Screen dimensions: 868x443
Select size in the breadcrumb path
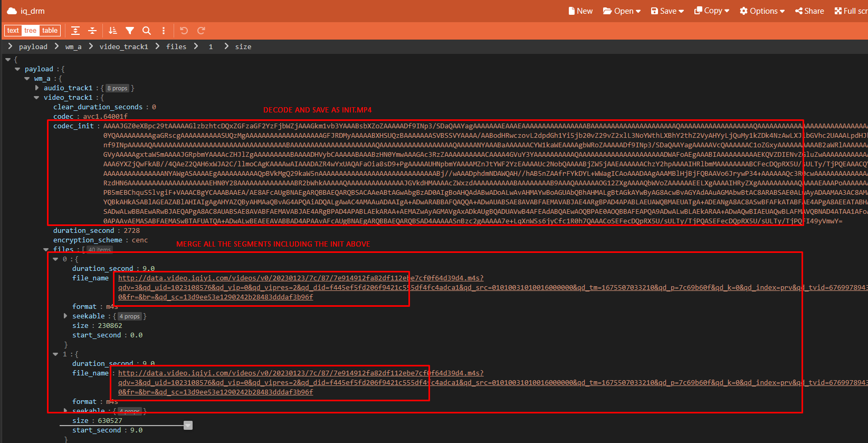pos(243,46)
